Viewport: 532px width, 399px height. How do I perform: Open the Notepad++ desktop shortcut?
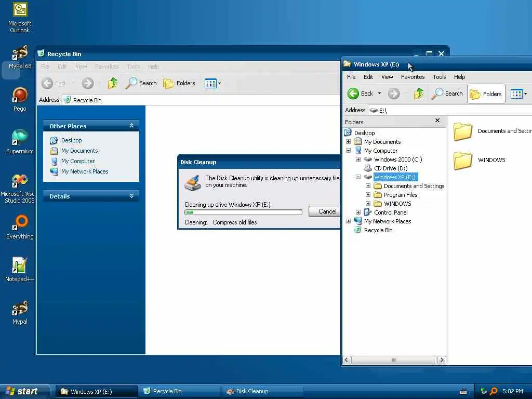(x=20, y=270)
